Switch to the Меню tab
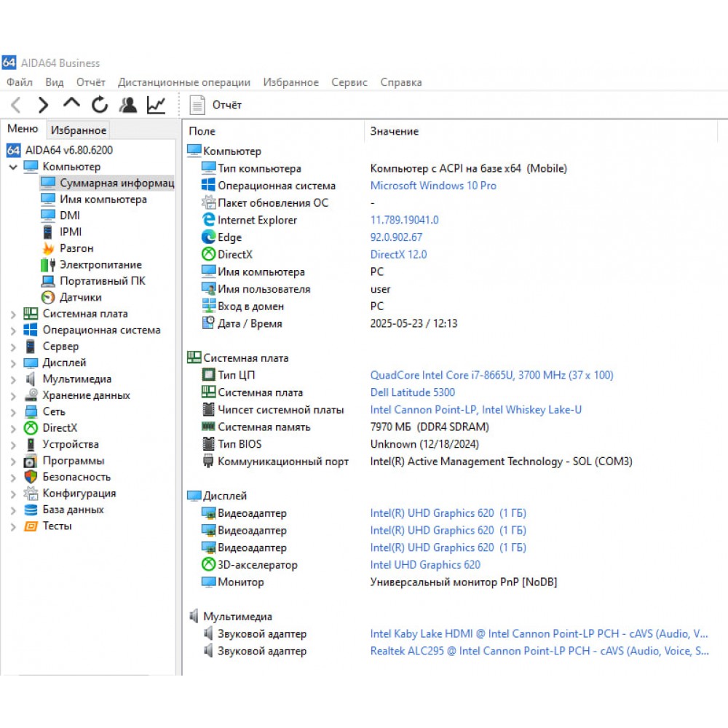 coord(23,129)
